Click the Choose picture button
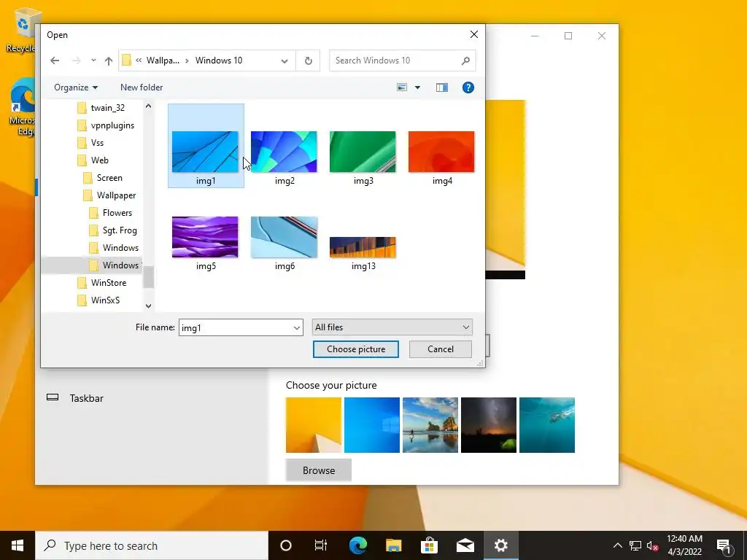This screenshot has width=747, height=560. 356,349
